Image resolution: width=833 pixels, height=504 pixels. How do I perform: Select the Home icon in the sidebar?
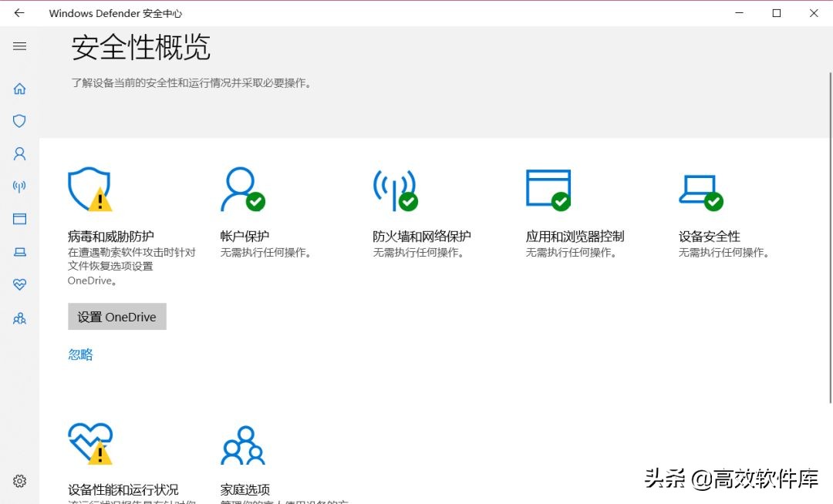[x=20, y=89]
